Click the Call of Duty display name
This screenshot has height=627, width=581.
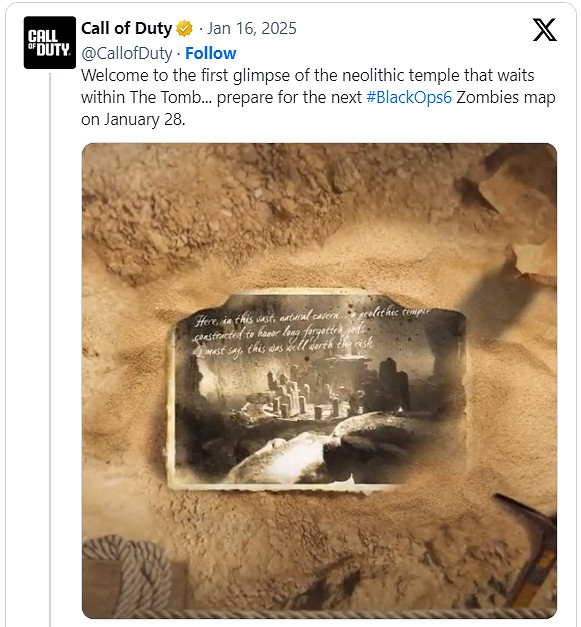click(126, 28)
